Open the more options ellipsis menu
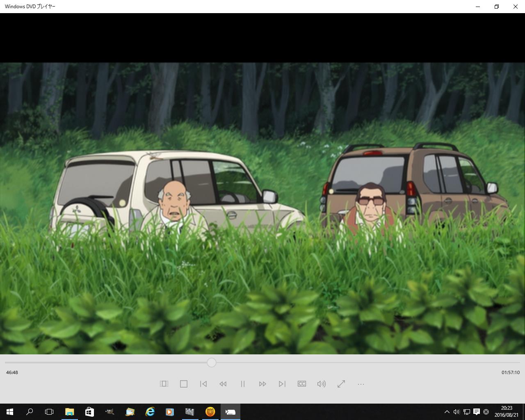 click(361, 384)
